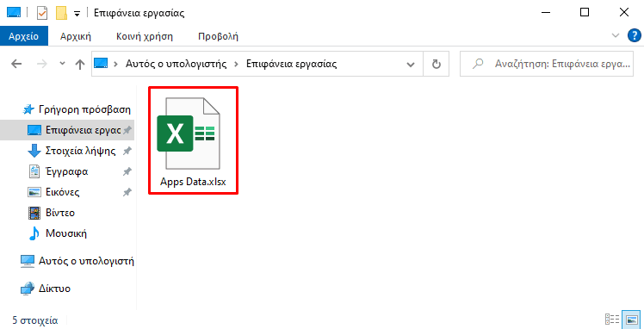Viewport: 644px width, 329px height.
Task: Open Στοιχεία λήψης in the sidebar
Action: pyautogui.click(x=71, y=151)
